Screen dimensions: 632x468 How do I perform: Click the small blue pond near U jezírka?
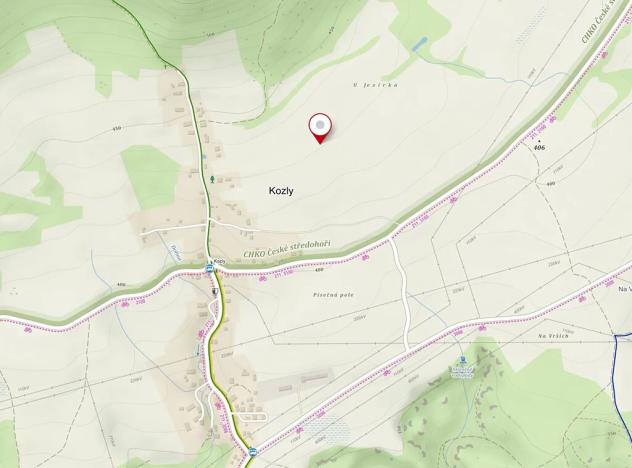420,44
